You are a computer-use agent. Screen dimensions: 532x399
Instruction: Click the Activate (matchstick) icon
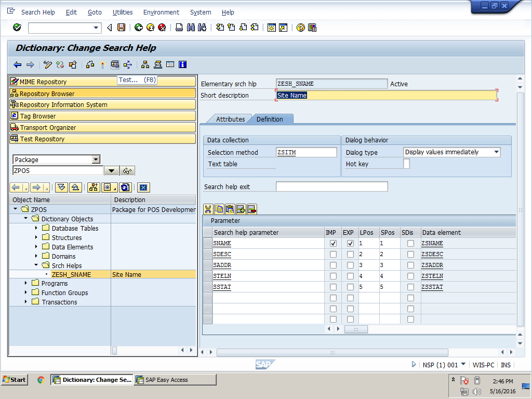[x=102, y=65]
